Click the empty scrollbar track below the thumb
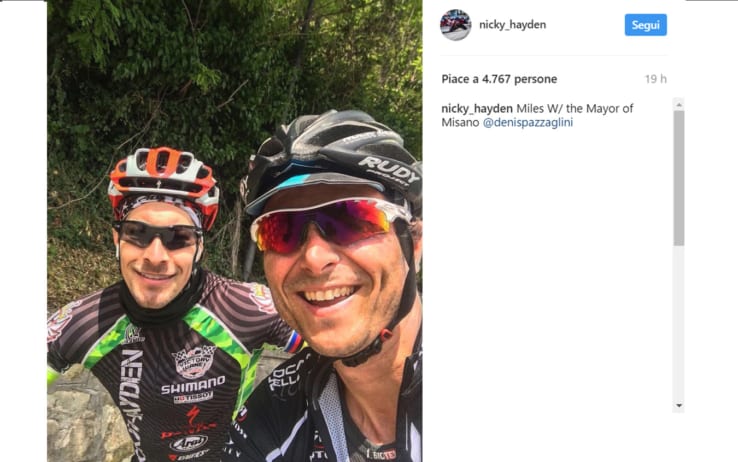 [678, 323]
